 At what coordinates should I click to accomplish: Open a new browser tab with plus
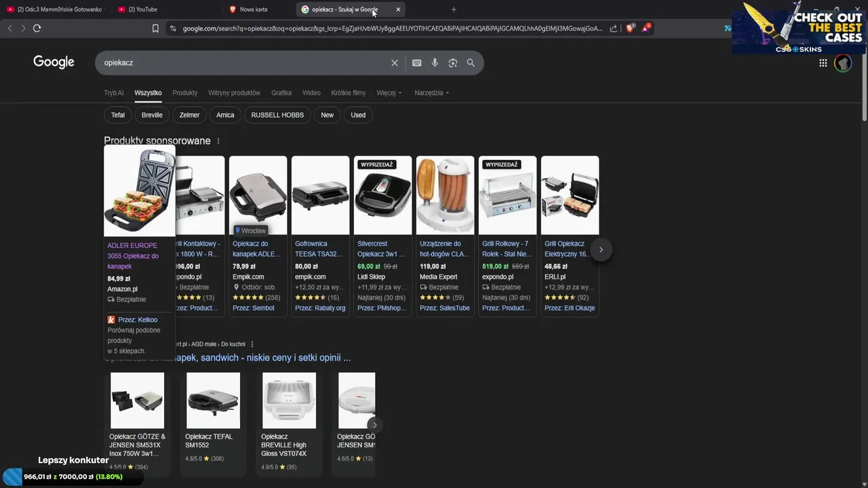pos(454,9)
